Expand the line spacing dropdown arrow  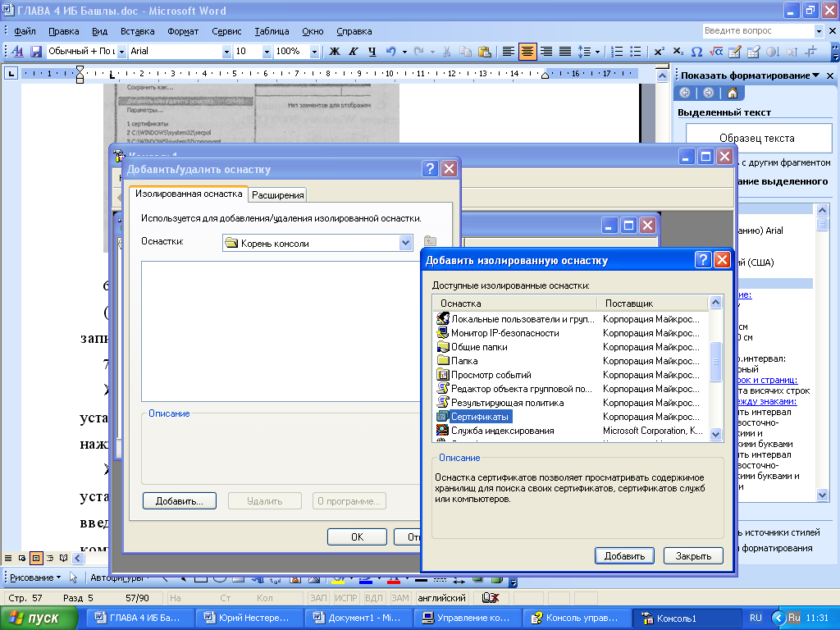597,52
